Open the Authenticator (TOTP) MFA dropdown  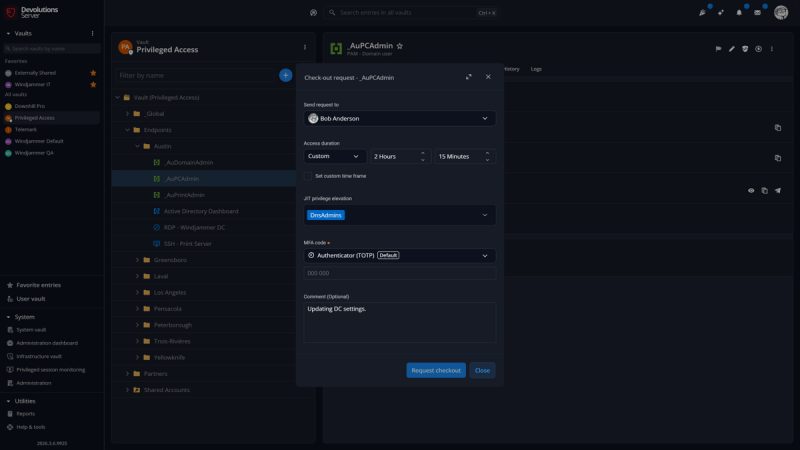click(399, 255)
